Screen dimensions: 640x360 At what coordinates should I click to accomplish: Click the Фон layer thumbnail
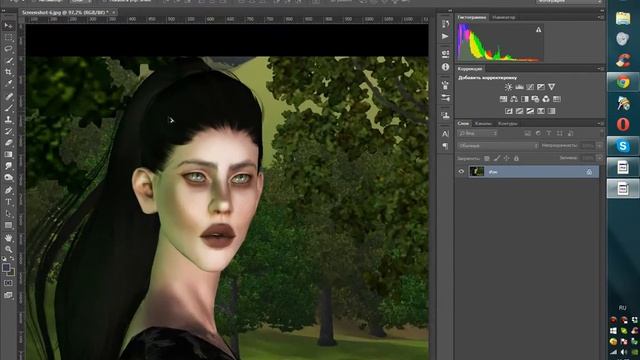pyautogui.click(x=477, y=172)
